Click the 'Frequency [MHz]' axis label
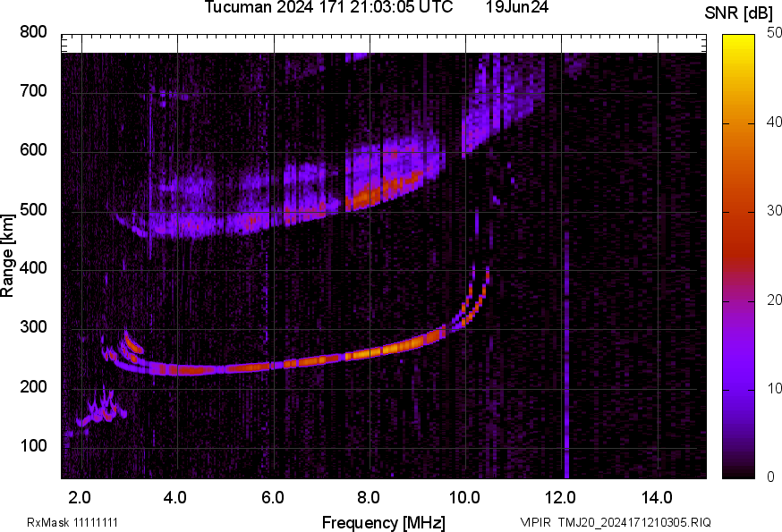The width and height of the screenshot is (782, 532). click(x=384, y=523)
